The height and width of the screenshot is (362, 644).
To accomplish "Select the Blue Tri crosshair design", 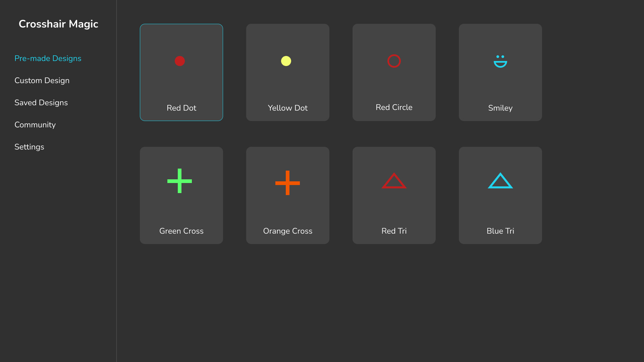I will [500, 195].
